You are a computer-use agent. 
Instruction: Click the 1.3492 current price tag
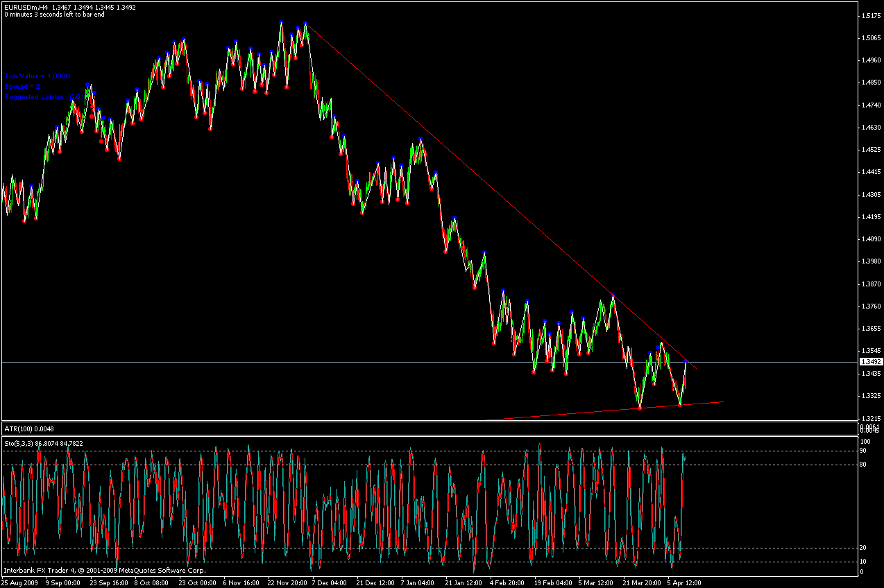(x=870, y=362)
